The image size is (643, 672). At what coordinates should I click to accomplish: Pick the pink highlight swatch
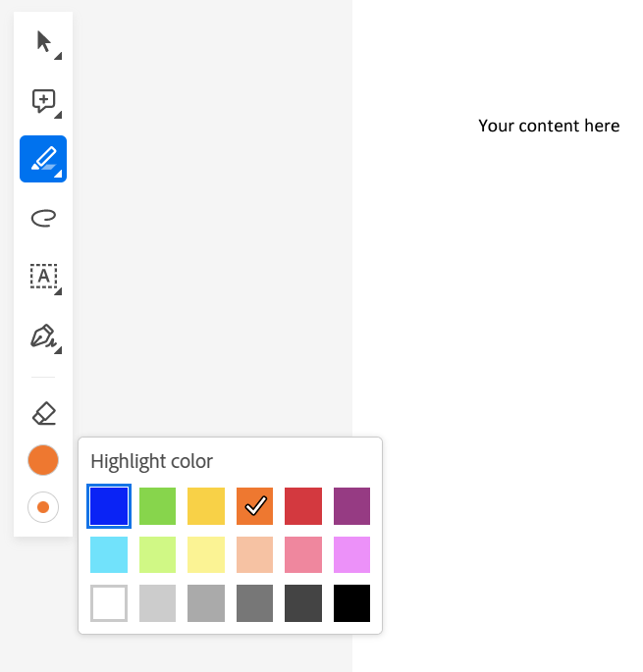[303, 554]
